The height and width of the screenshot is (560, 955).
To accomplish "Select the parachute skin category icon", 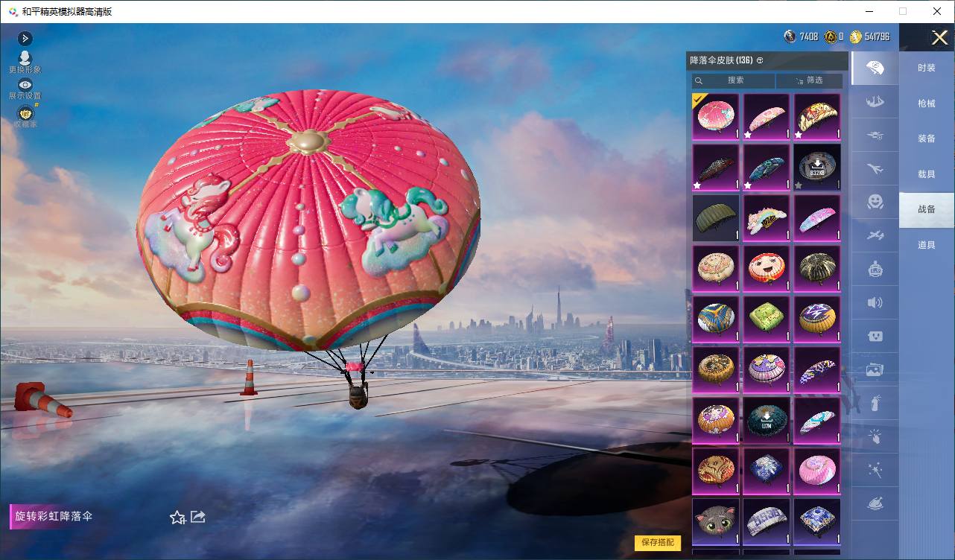I will click(x=875, y=69).
